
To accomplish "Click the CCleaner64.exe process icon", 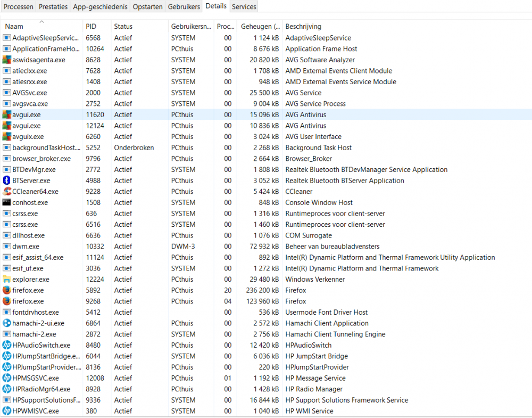I will click(x=7, y=192).
